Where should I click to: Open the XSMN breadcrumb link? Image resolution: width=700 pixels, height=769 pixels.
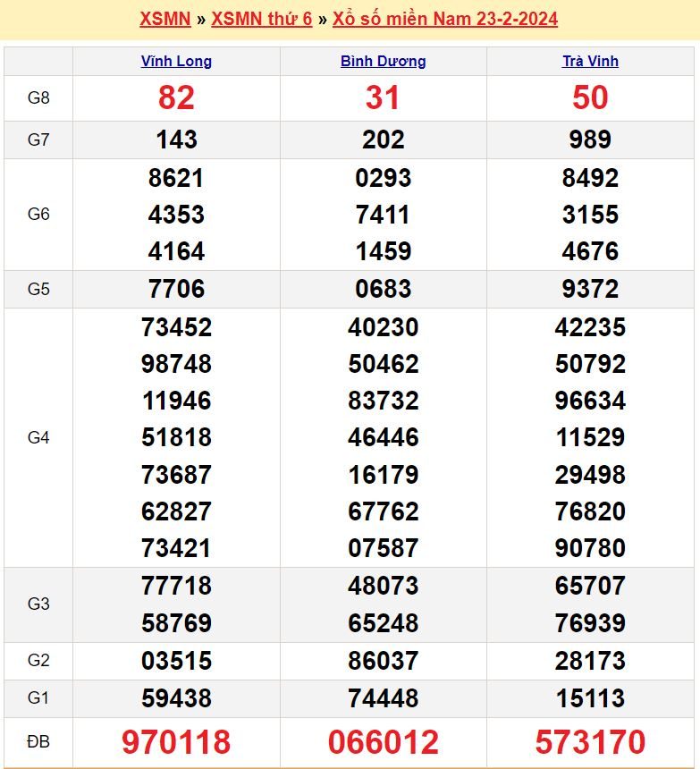click(x=165, y=19)
